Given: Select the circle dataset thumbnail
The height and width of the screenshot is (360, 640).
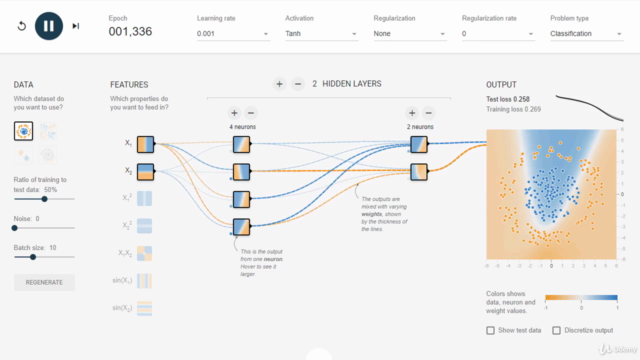Looking at the screenshot, I should coord(23,131).
